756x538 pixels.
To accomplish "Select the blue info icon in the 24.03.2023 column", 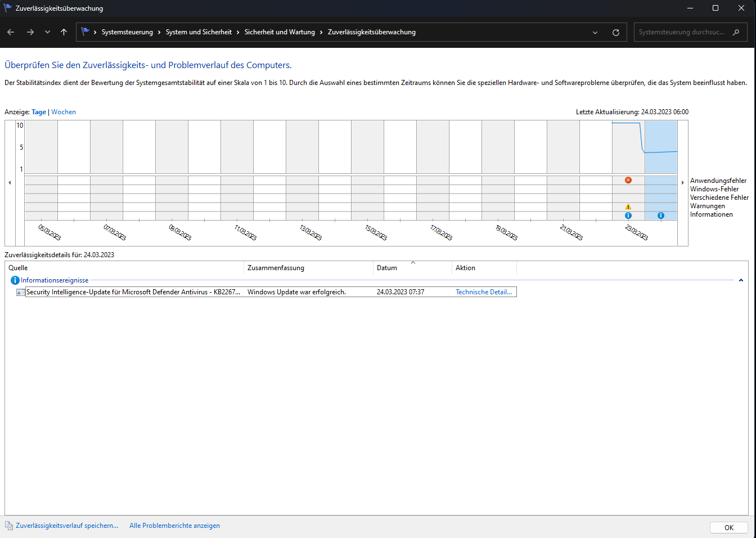I will click(x=661, y=215).
